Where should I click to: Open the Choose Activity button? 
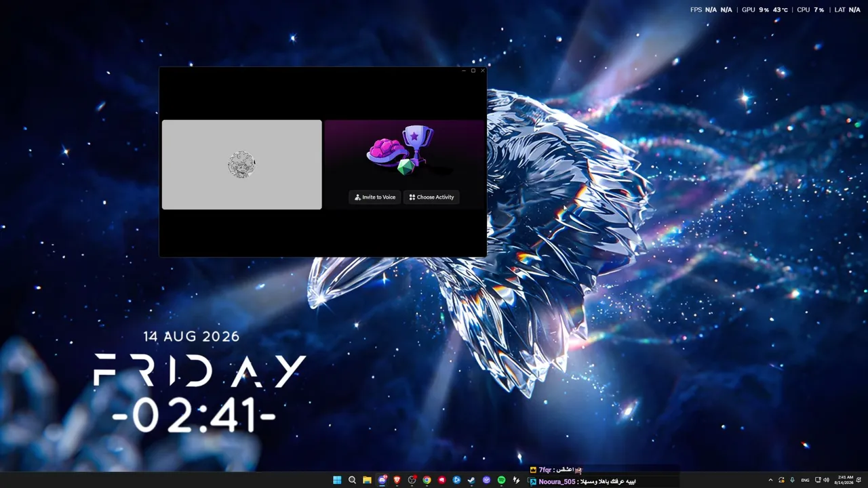pos(432,197)
